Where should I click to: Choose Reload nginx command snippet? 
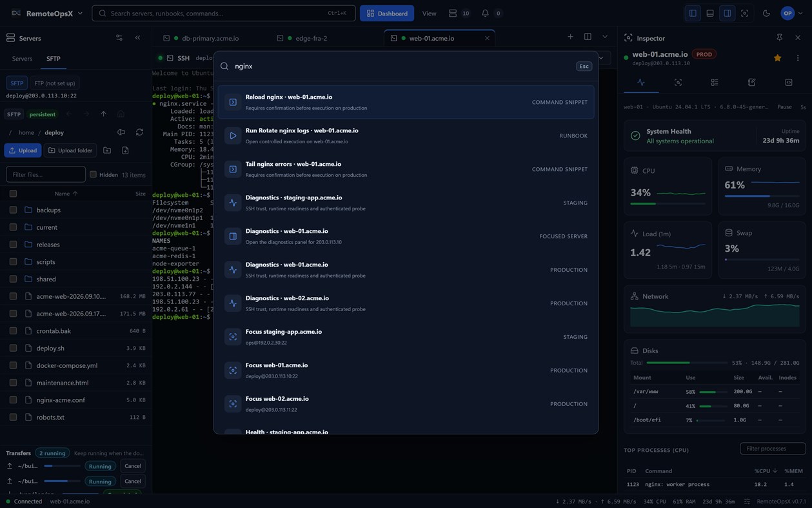point(406,102)
